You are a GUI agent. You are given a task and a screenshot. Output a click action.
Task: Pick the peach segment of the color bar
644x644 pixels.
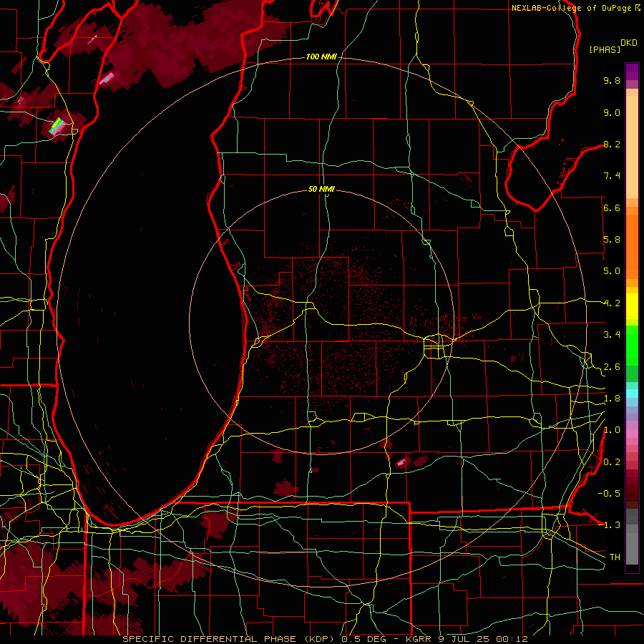pyautogui.click(x=632, y=147)
